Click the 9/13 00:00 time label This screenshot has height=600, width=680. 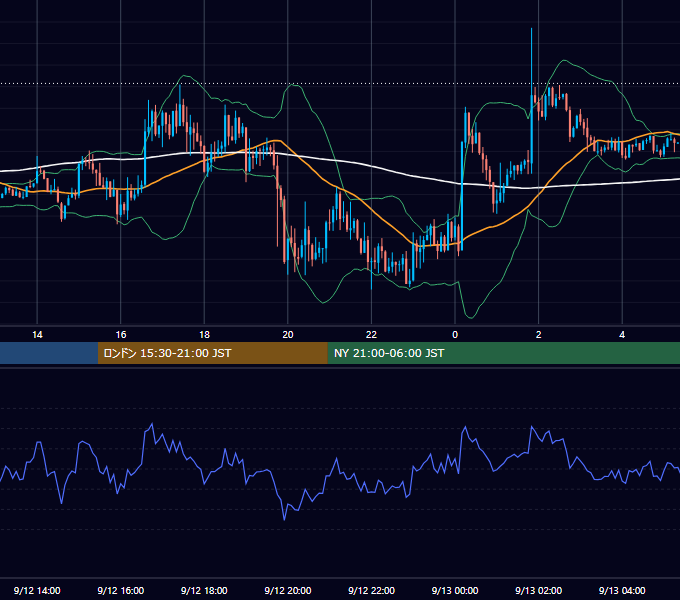[455, 590]
